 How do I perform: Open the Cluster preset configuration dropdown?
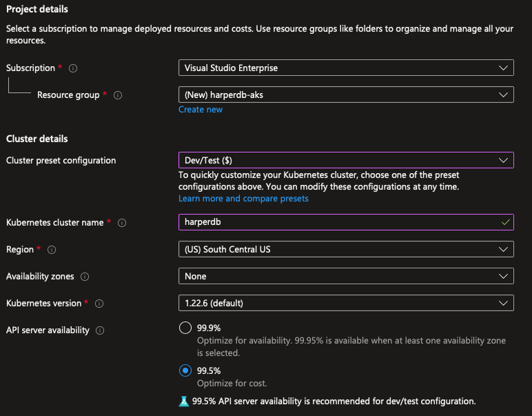pos(346,160)
